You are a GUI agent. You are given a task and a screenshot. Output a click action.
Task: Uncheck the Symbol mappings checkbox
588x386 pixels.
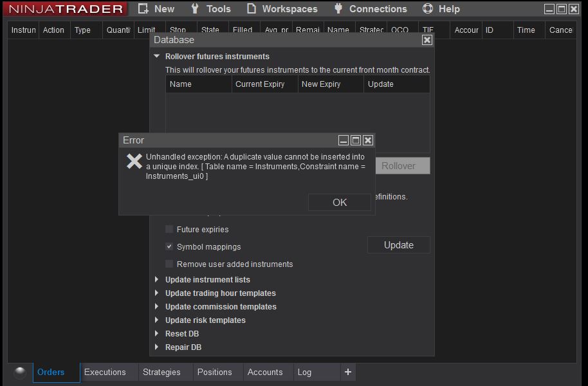click(169, 246)
